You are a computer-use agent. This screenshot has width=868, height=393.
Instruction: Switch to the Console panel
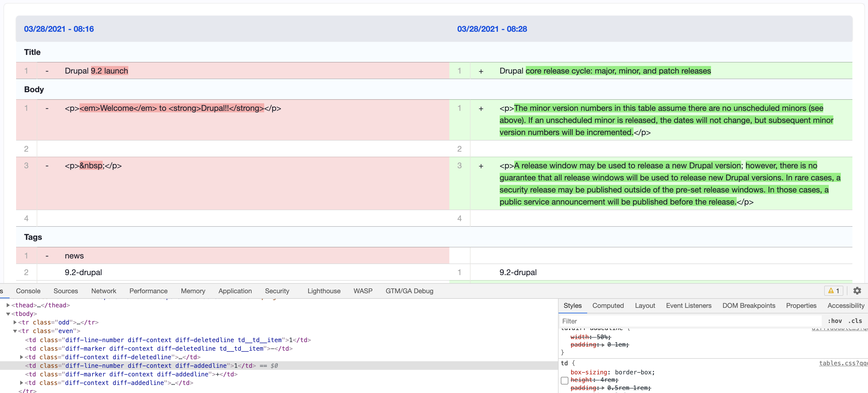tap(28, 290)
